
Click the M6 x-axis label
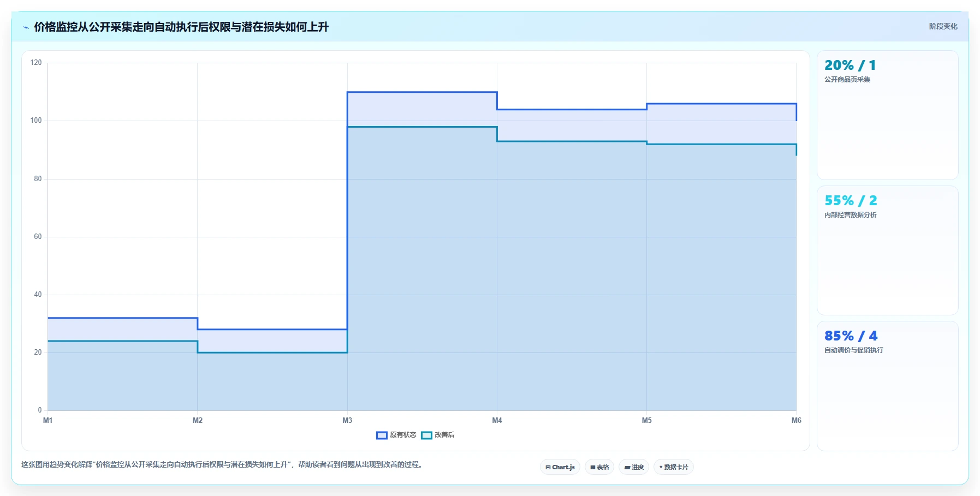point(796,420)
